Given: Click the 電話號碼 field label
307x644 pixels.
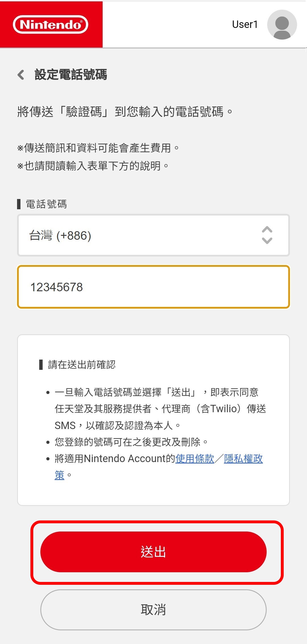Looking at the screenshot, I should (46, 204).
